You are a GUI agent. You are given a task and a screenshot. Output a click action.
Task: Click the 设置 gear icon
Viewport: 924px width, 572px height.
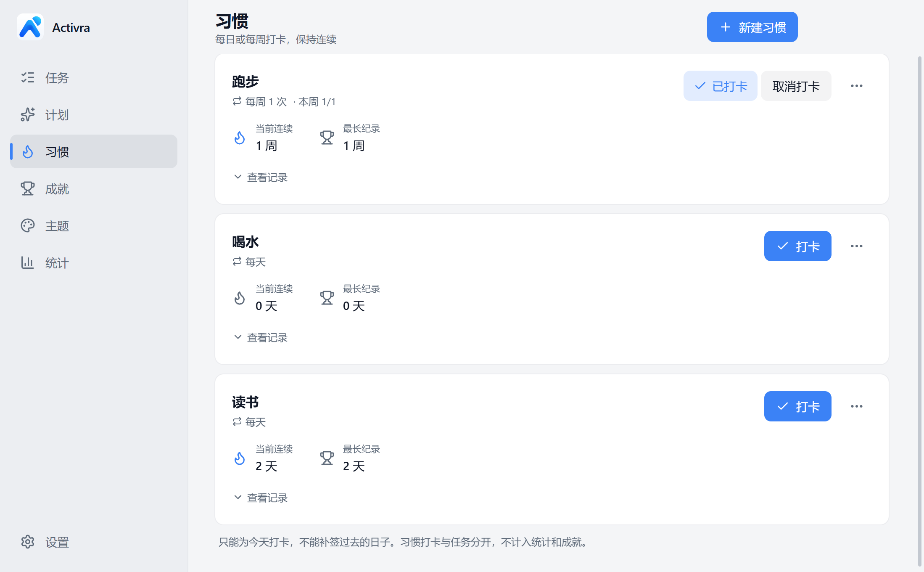[x=28, y=542]
